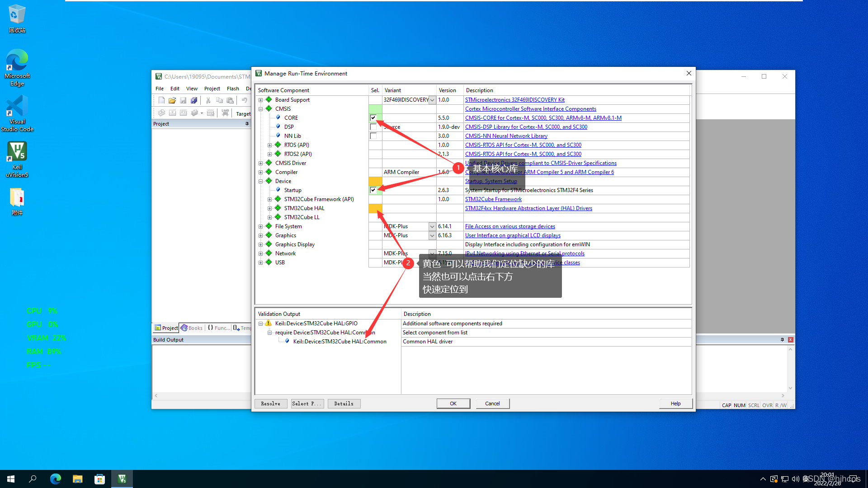The width and height of the screenshot is (868, 488).
Task: Click the Save All toolbar icon
Action: [194, 100]
